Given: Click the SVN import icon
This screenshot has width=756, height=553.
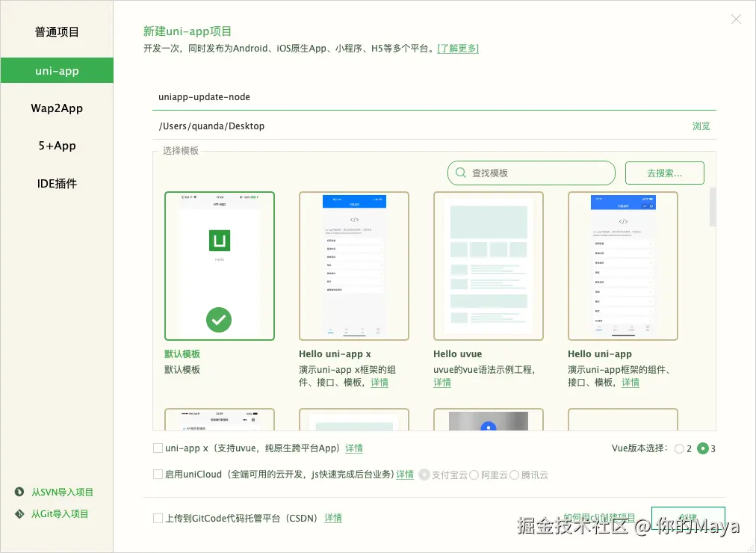Looking at the screenshot, I should click(19, 492).
